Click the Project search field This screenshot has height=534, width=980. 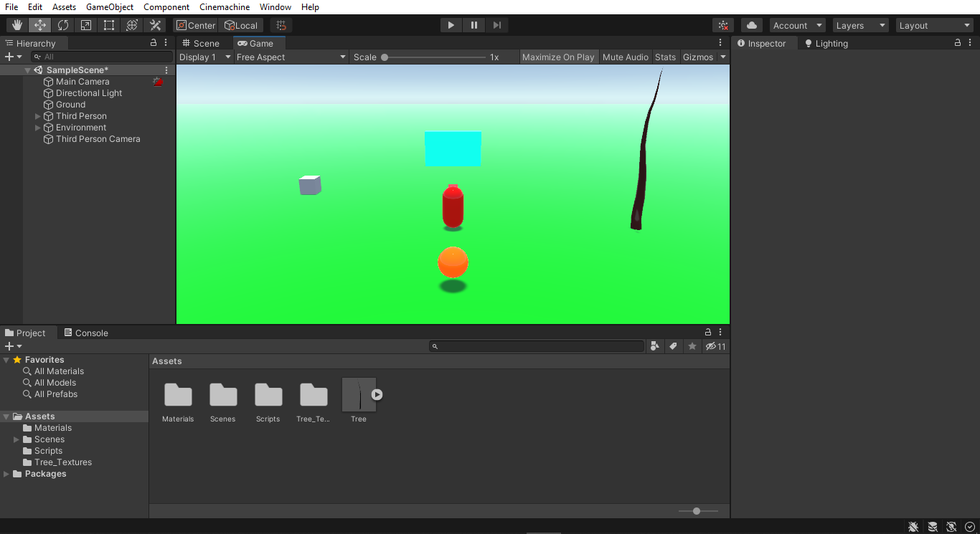[x=537, y=346]
